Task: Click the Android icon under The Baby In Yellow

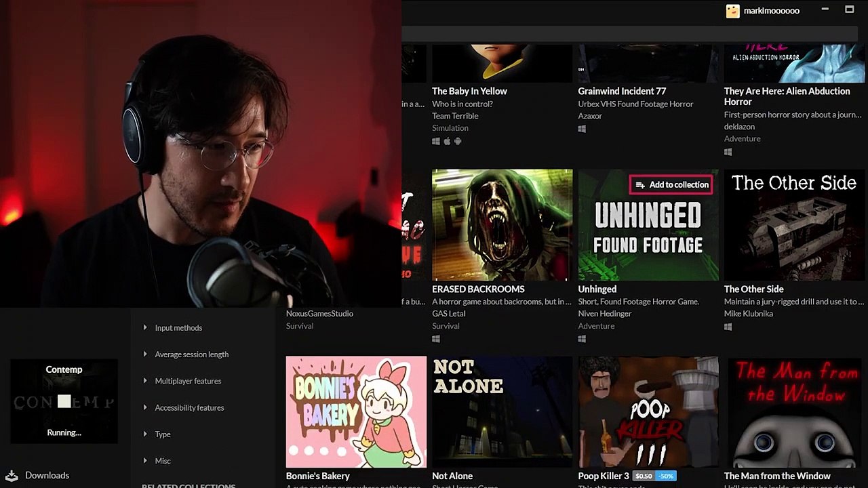Action: [458, 141]
